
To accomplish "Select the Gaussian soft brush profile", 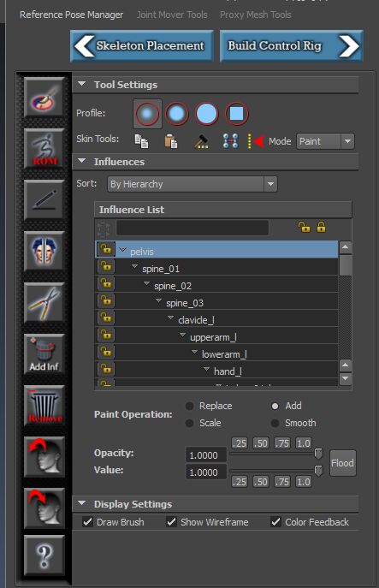I will click(147, 113).
